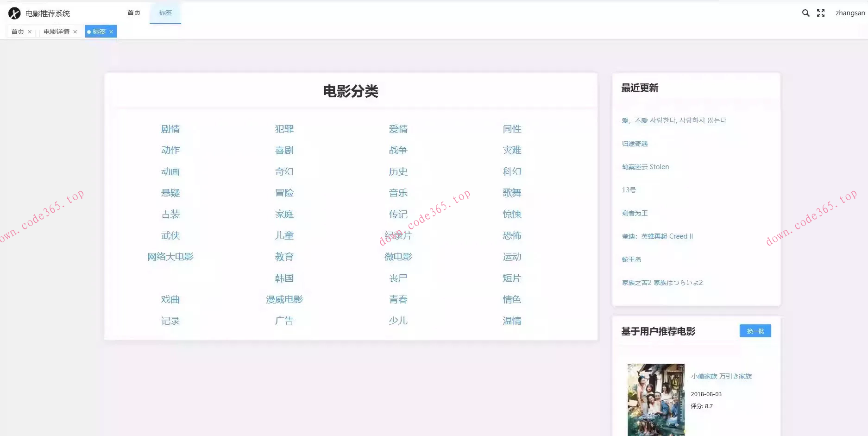Viewport: 868px width, 436px height.
Task: Browse the 动画 category
Action: [x=170, y=171]
